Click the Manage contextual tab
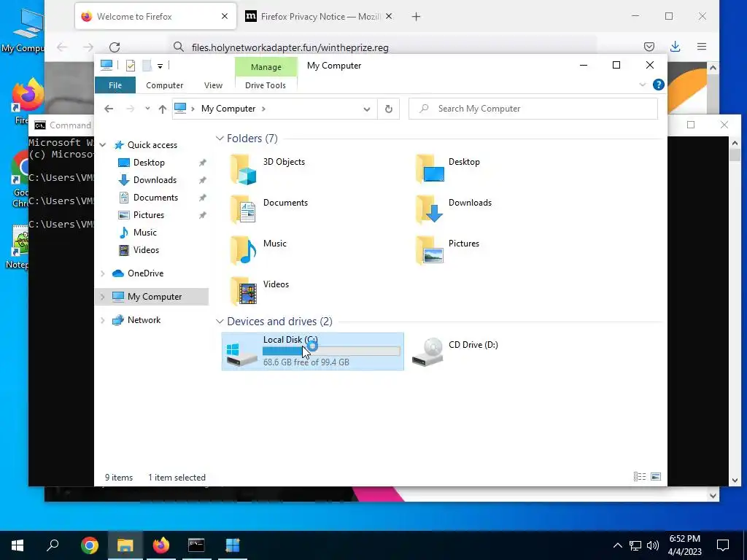 [x=266, y=67]
